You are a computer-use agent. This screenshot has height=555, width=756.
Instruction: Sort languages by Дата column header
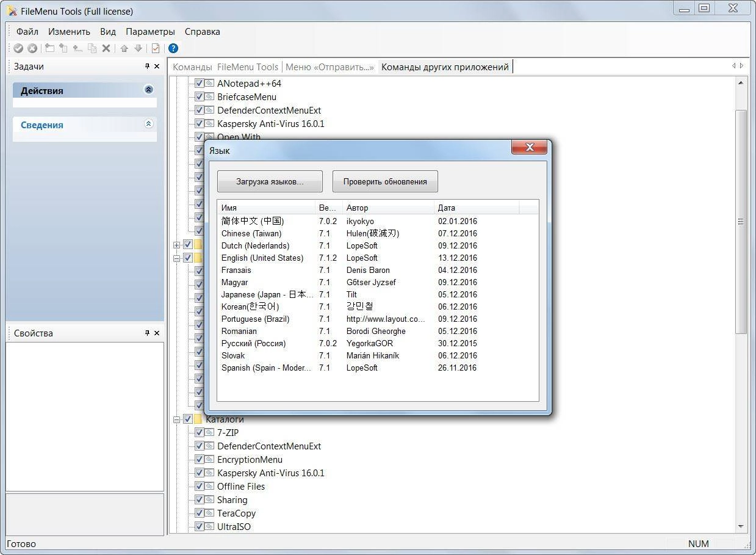(477, 208)
